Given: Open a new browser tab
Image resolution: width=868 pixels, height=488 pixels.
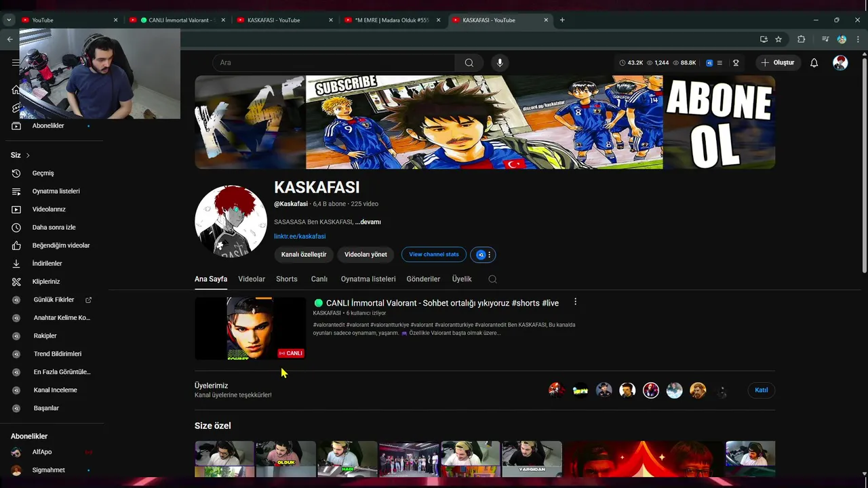Looking at the screenshot, I should (562, 20).
